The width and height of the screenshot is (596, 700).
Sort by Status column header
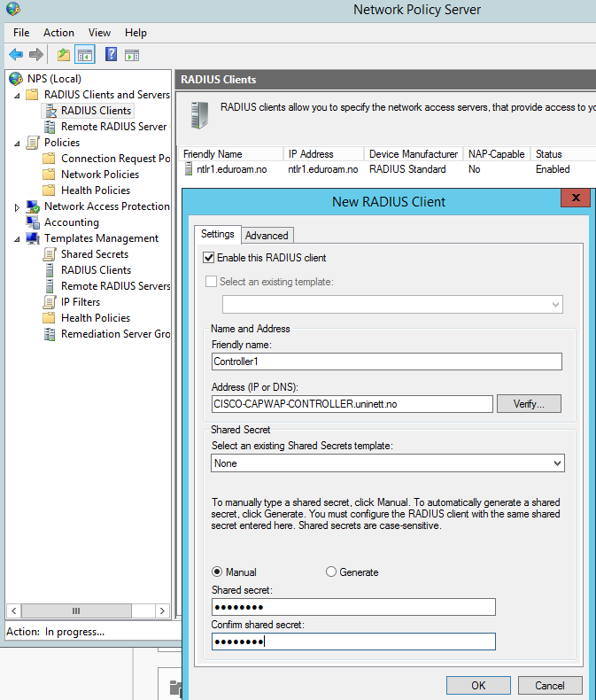pos(563,154)
